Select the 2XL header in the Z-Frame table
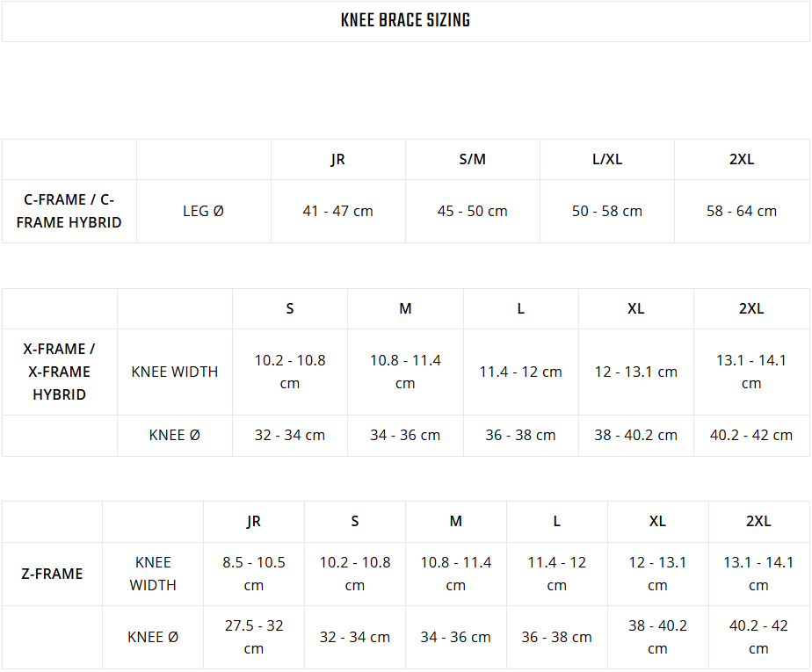812x672 pixels. click(x=758, y=521)
